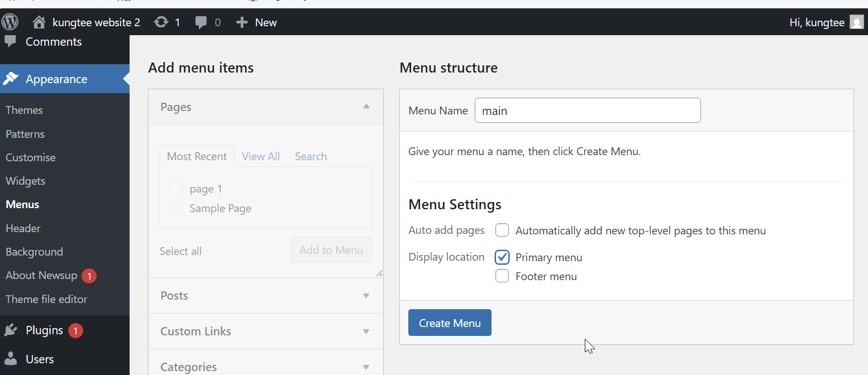
Task: Click the Select all link
Action: tap(180, 251)
